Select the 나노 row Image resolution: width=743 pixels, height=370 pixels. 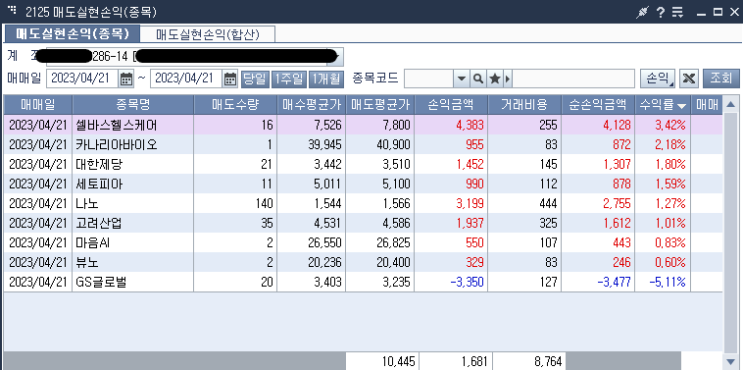pos(363,204)
